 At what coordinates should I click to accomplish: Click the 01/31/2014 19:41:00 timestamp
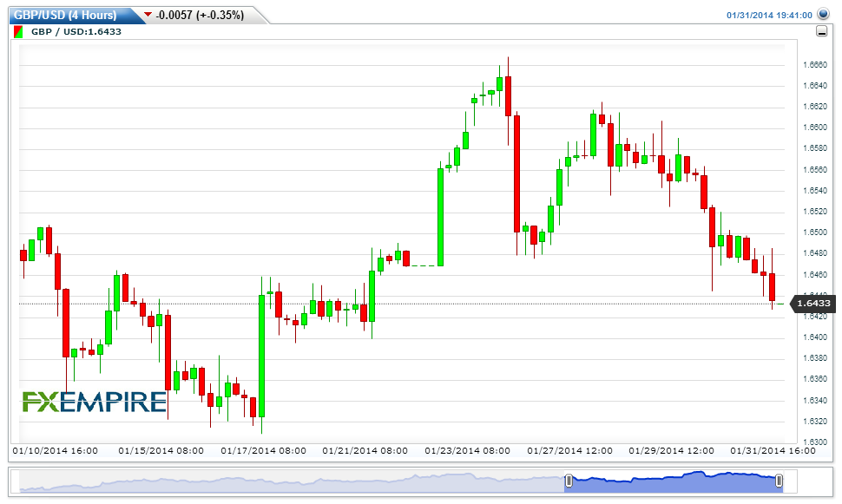[769, 15]
